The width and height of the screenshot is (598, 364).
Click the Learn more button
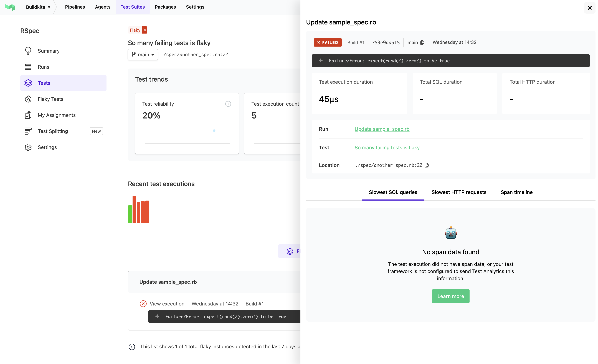click(x=450, y=296)
